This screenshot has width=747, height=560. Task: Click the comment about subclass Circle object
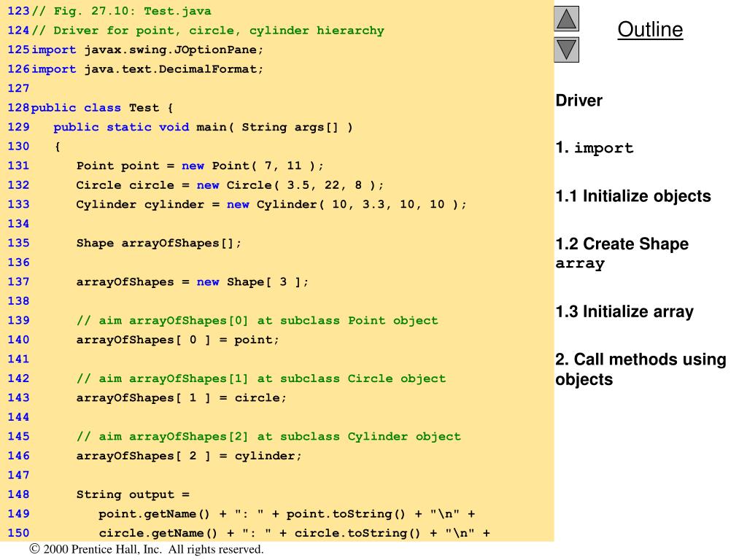click(x=261, y=378)
